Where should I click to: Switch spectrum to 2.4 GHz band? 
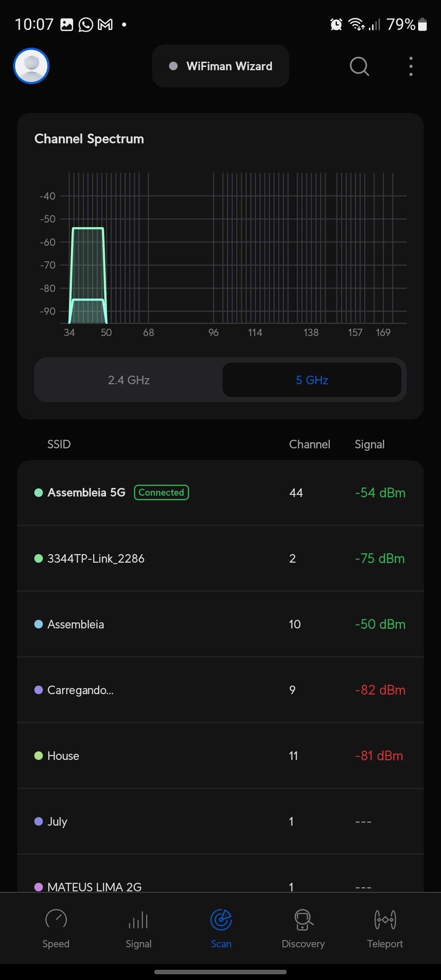[x=129, y=380]
